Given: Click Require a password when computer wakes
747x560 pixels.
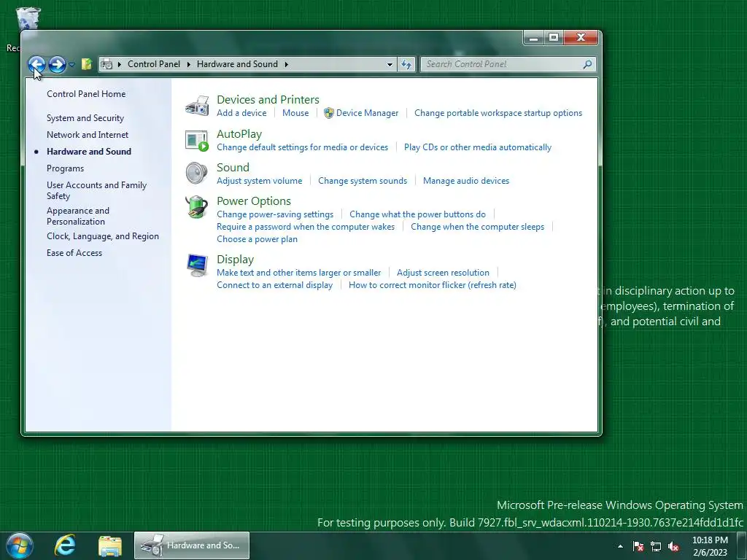Looking at the screenshot, I should (x=306, y=227).
